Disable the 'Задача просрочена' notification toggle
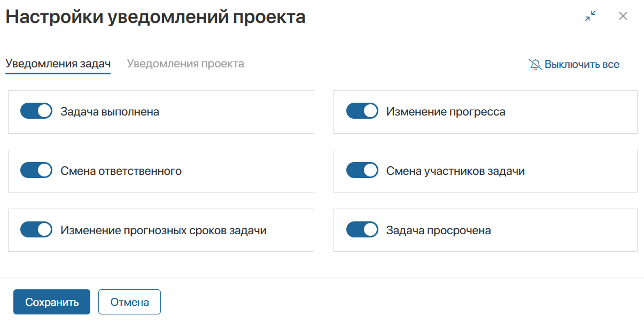644x323 pixels. [x=362, y=230]
